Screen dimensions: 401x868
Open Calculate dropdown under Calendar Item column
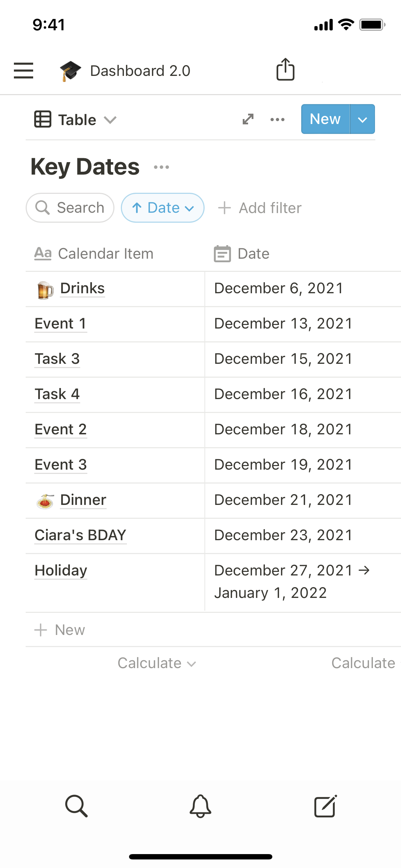(157, 663)
